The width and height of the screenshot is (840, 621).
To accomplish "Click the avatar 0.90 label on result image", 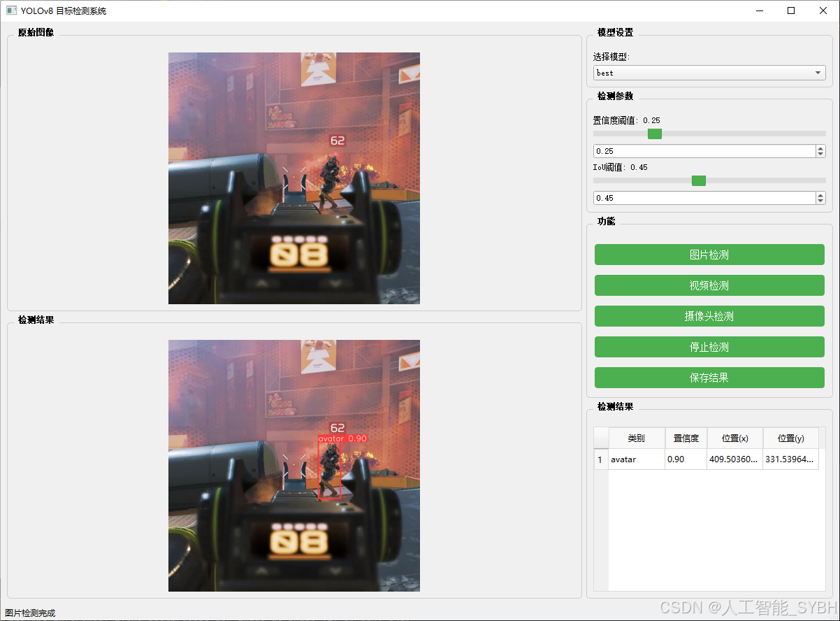I will [342, 438].
